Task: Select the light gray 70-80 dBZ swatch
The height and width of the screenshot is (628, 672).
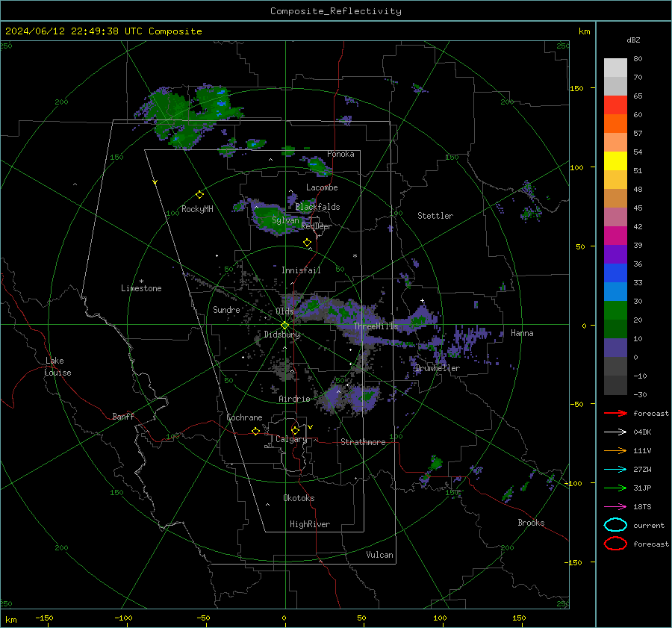Action: [x=615, y=68]
